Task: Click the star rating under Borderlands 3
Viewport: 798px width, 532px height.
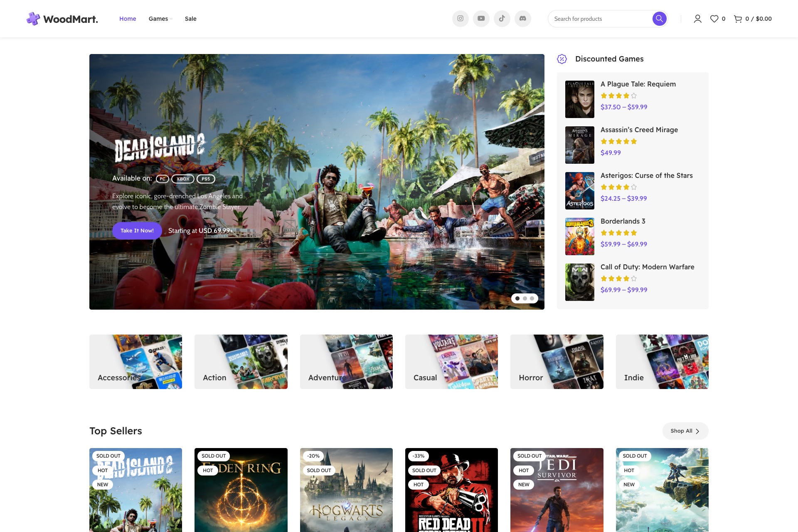Action: coord(619,233)
